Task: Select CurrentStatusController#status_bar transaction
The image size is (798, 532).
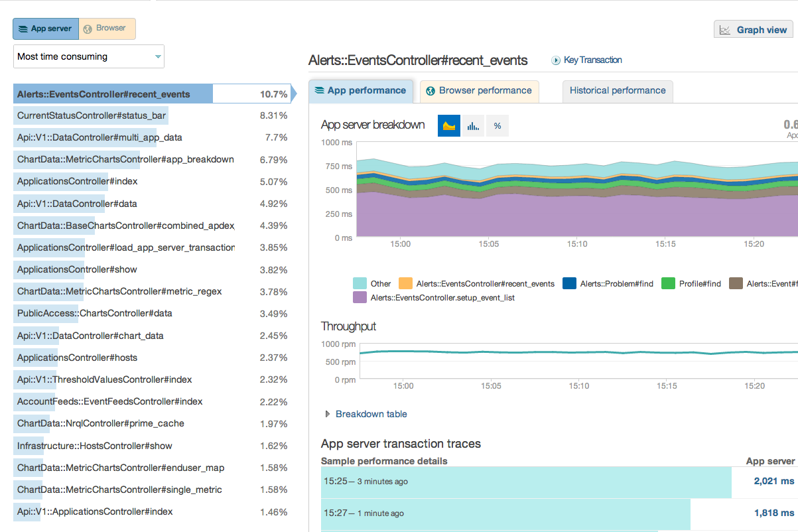Action: pos(92,116)
